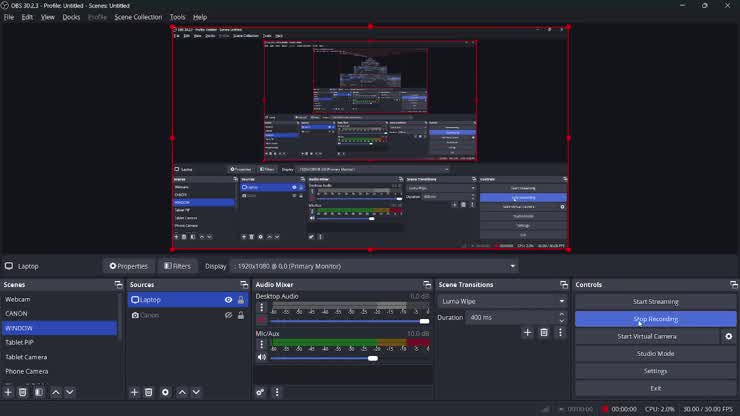
Task: Click Exit button in Controls
Action: coord(656,389)
